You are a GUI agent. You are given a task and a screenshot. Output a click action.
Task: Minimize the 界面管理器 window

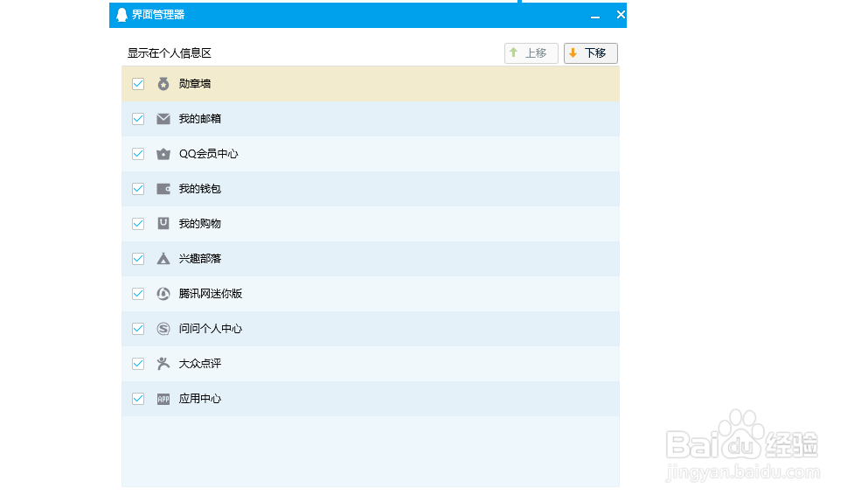pos(595,16)
